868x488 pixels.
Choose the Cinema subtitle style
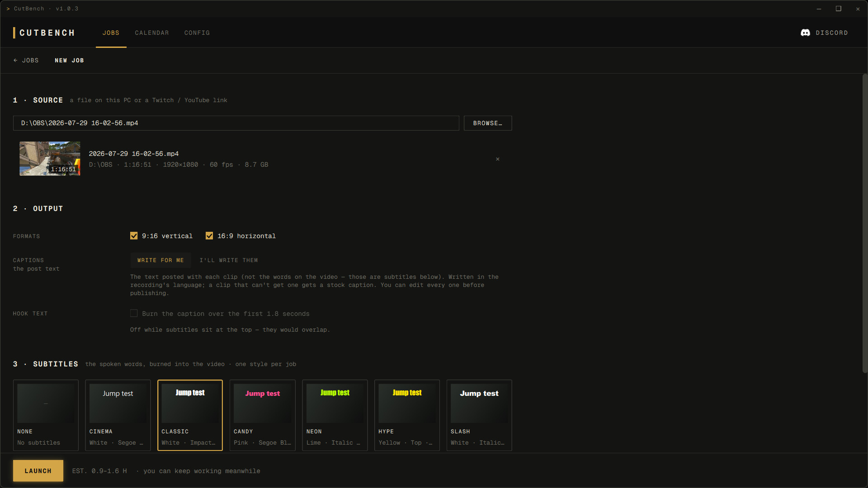point(118,415)
